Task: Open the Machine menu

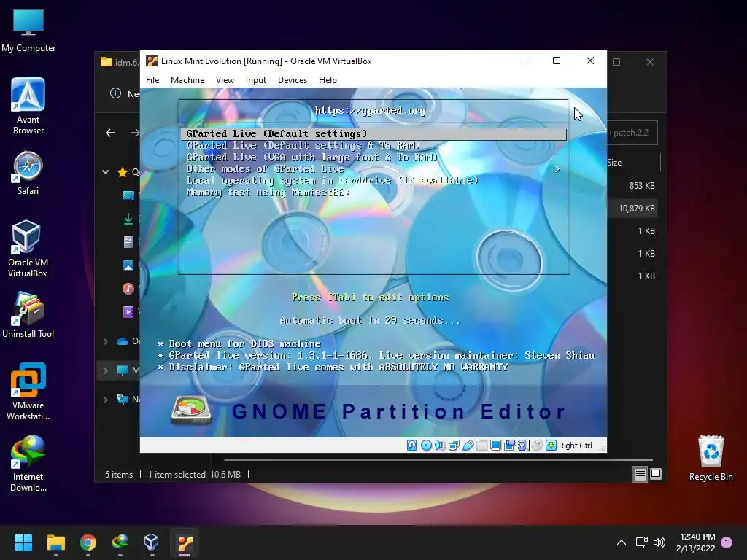Action: [x=187, y=80]
